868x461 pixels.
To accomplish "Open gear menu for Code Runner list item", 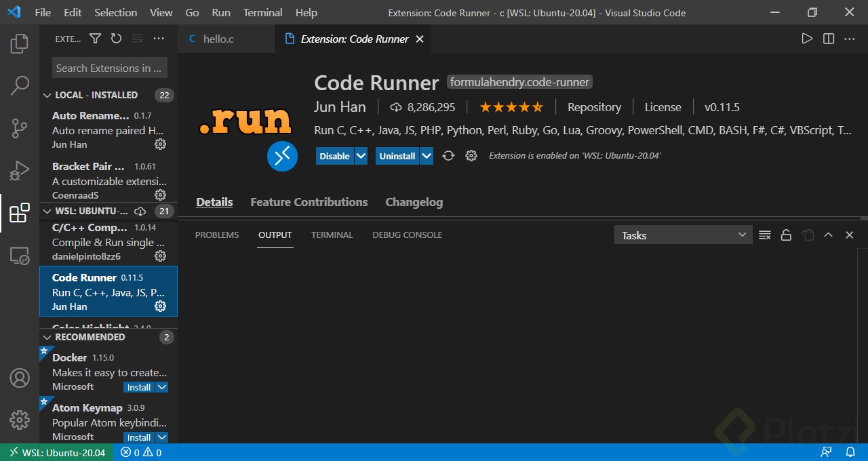I will pyautogui.click(x=160, y=306).
